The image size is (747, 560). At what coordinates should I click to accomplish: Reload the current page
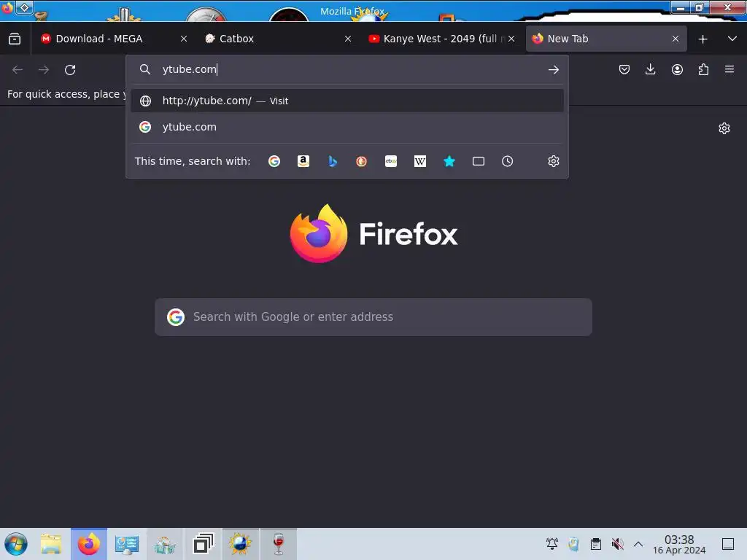[x=70, y=70]
